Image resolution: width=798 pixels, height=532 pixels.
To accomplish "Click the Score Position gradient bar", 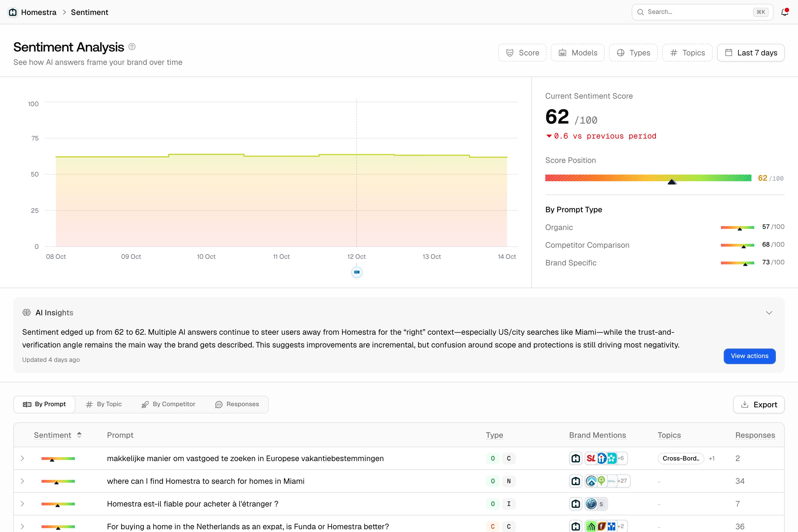I will [648, 178].
